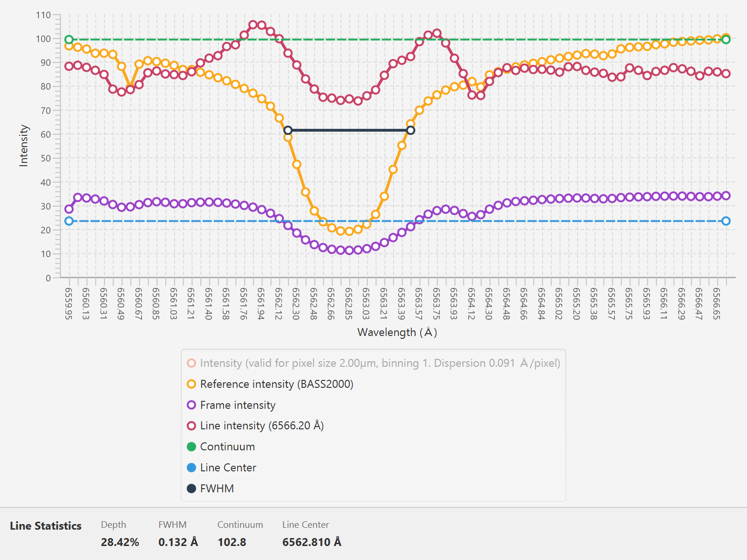Click the blue Line Center legend dot
This screenshot has height=560, width=747.
click(191, 468)
